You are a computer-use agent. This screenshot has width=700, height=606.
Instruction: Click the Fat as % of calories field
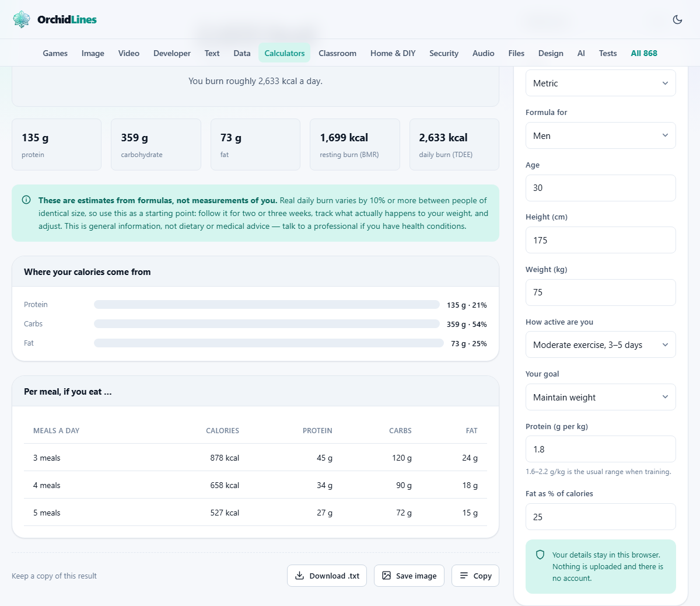(x=601, y=517)
